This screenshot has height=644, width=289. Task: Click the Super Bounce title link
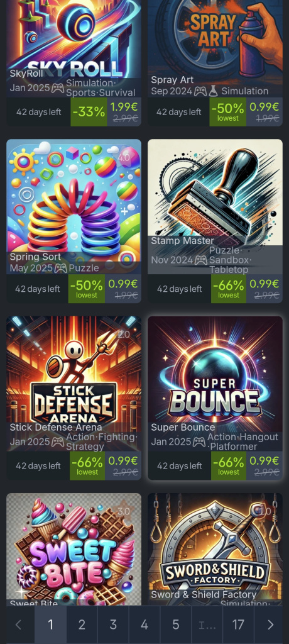pyautogui.click(x=183, y=427)
